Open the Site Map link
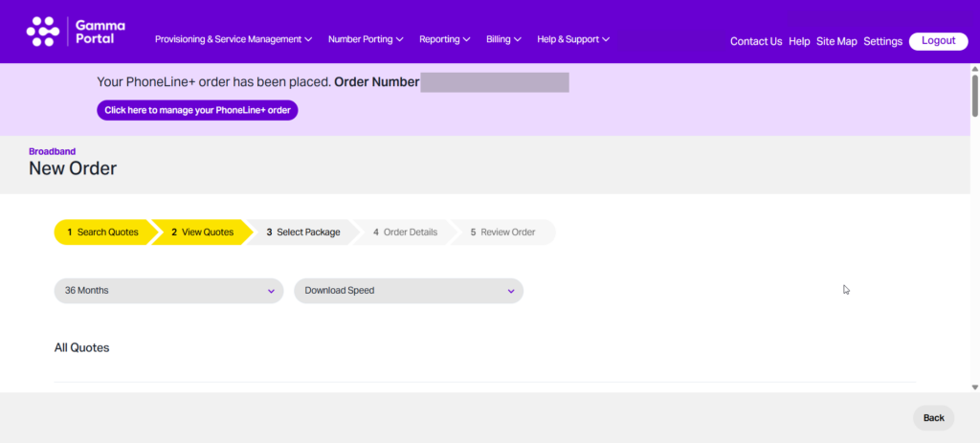The image size is (980, 443). tap(836, 41)
